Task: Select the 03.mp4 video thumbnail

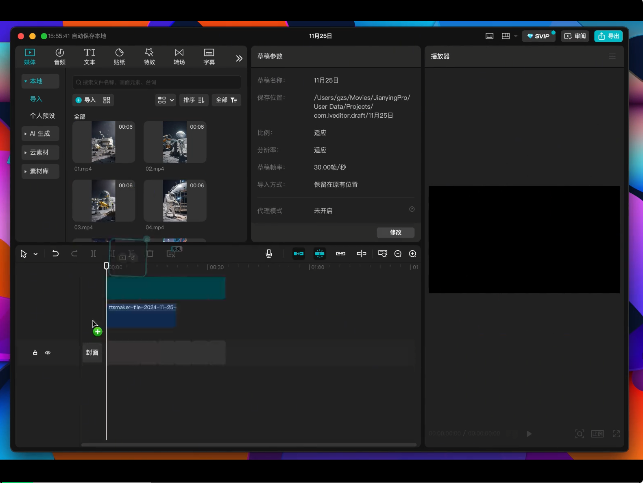Action: [x=104, y=200]
